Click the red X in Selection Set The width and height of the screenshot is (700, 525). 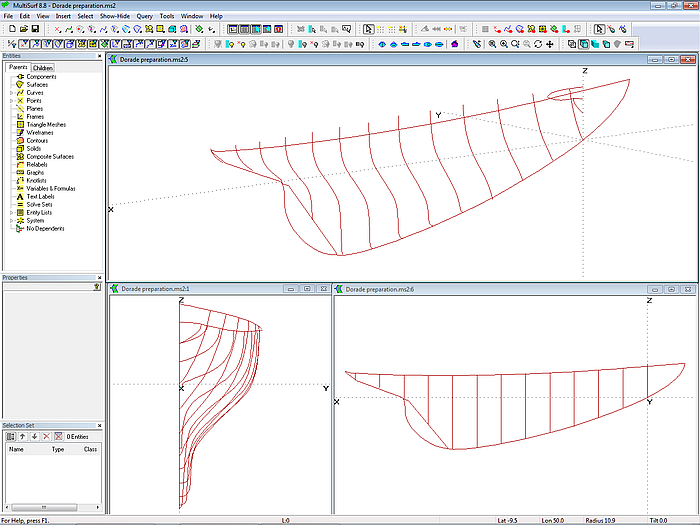point(46,437)
